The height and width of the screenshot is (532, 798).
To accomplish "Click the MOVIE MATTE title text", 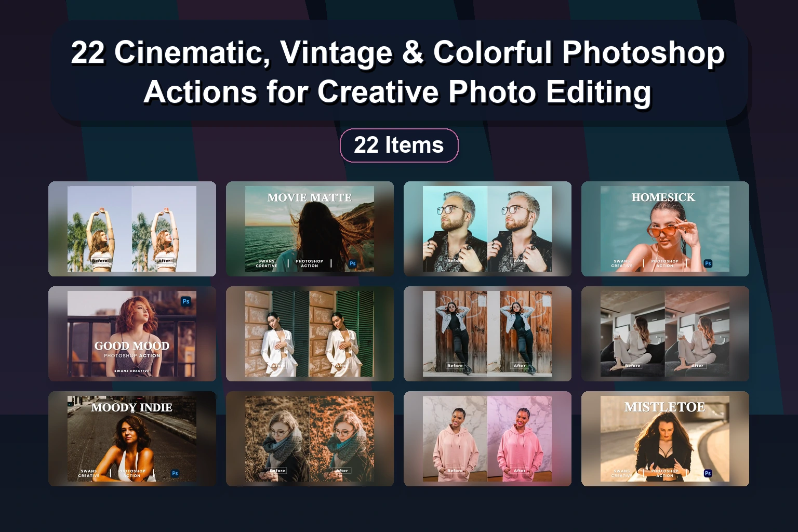I will coord(309,197).
